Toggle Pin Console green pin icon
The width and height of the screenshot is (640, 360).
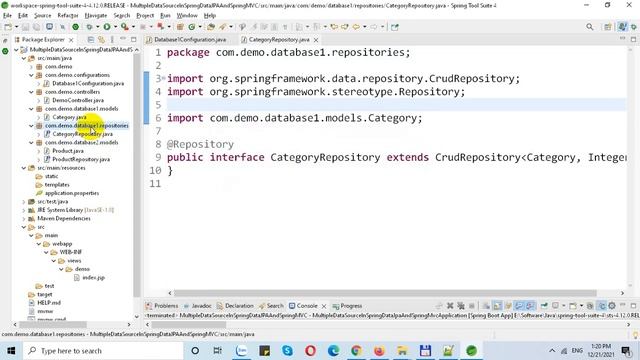click(544, 306)
